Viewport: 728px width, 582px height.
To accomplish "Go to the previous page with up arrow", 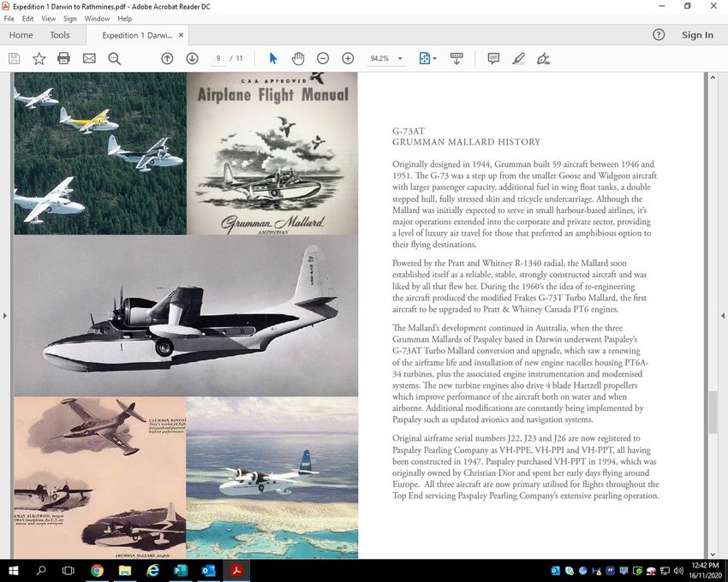I will pyautogui.click(x=167, y=58).
